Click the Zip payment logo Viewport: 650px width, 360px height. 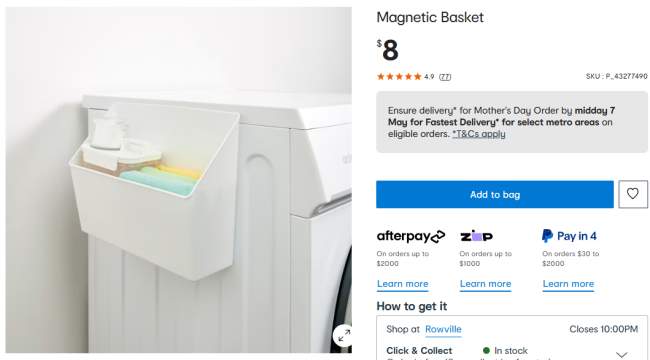pos(476,236)
